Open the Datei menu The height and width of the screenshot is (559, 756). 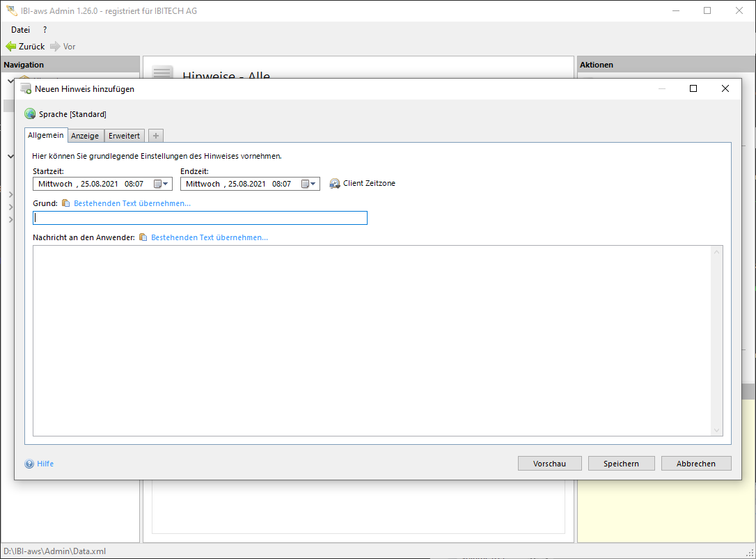[x=20, y=30]
